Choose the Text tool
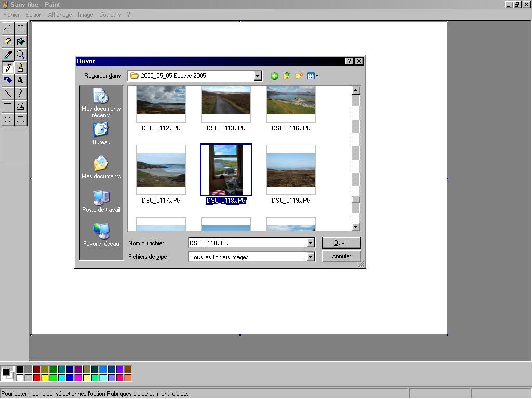 coord(20,81)
